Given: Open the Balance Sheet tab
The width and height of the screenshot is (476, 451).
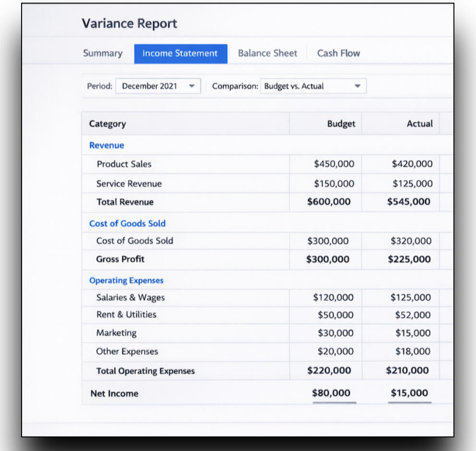Looking at the screenshot, I should 267,53.
